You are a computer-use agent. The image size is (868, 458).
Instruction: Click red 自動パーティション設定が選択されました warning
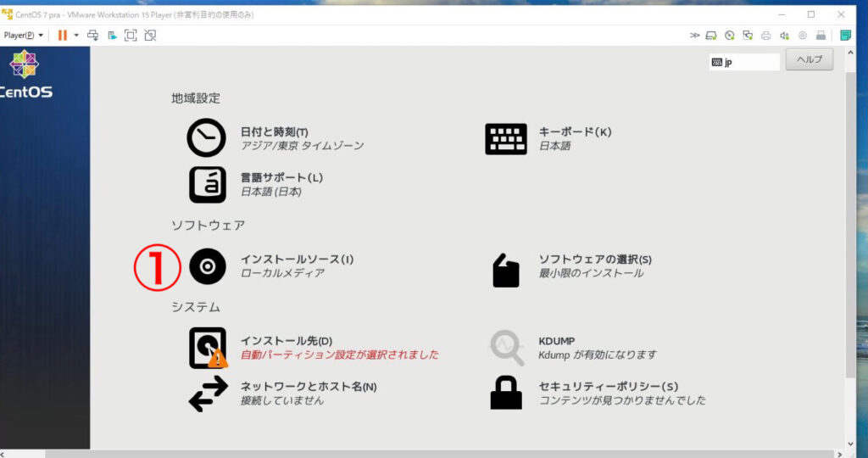[339, 355]
